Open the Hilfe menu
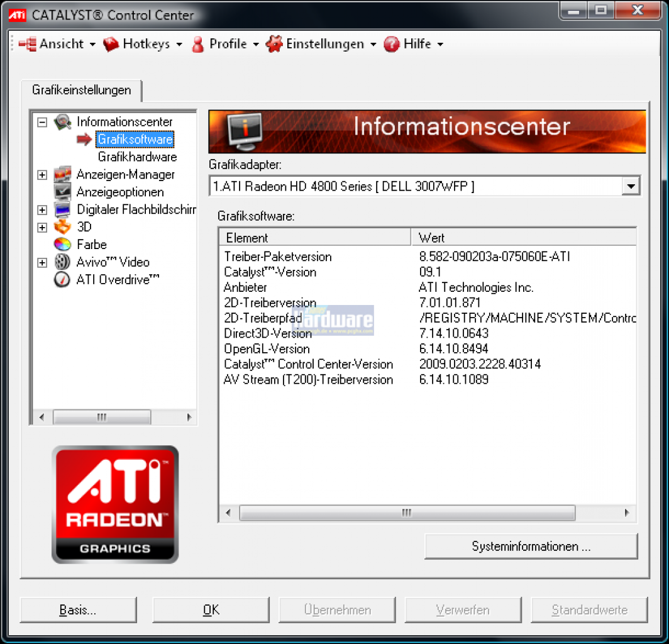 click(x=414, y=44)
